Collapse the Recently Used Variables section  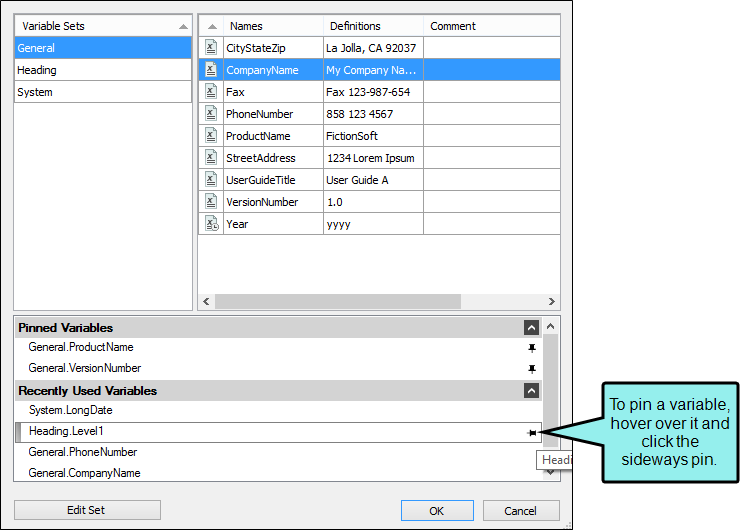coord(531,391)
